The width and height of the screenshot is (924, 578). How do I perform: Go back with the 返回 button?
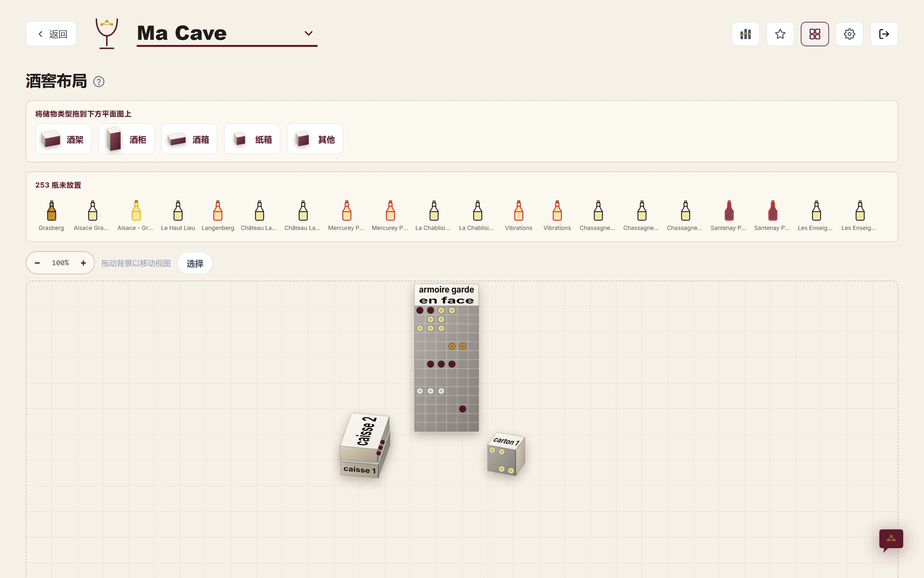pyautogui.click(x=52, y=34)
